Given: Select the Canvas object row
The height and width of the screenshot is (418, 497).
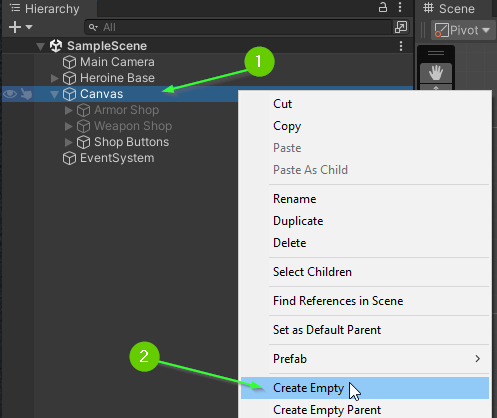Looking at the screenshot, I should pos(120,94).
